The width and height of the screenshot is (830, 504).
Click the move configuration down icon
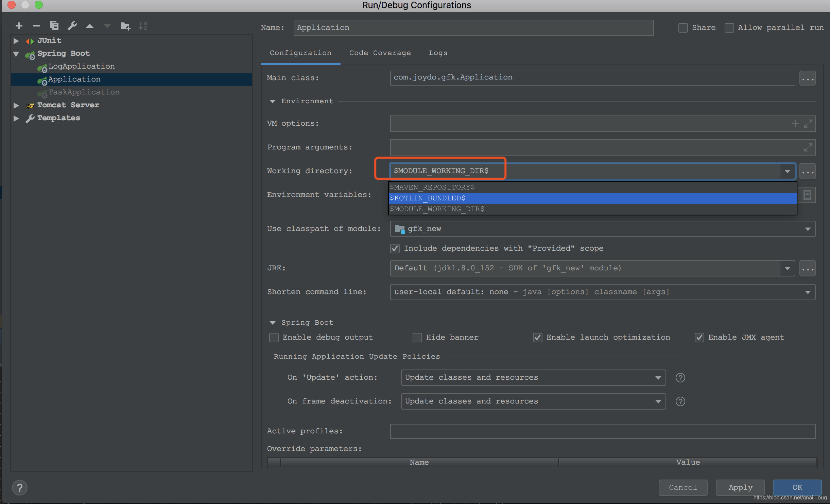[x=107, y=26]
